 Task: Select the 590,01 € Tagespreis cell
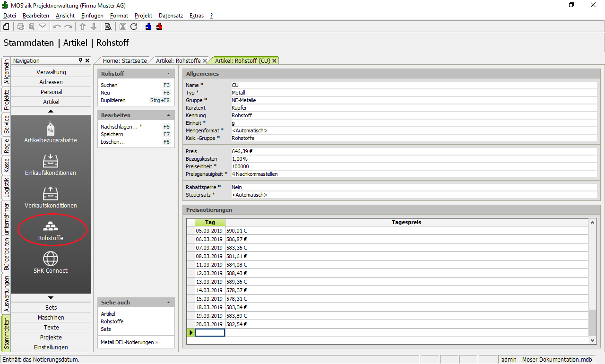pyautogui.click(x=406, y=231)
